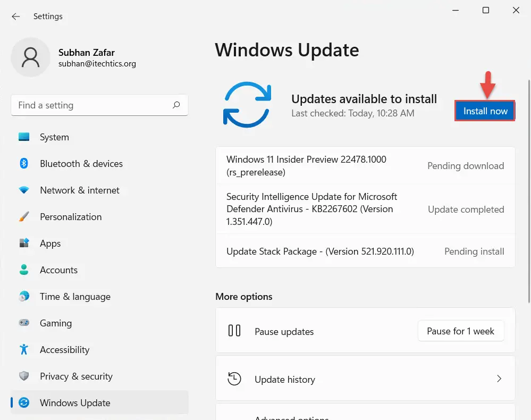Click Last checked: Today, 10:28 AM text
Image resolution: width=531 pixels, height=420 pixels.
coord(353,113)
